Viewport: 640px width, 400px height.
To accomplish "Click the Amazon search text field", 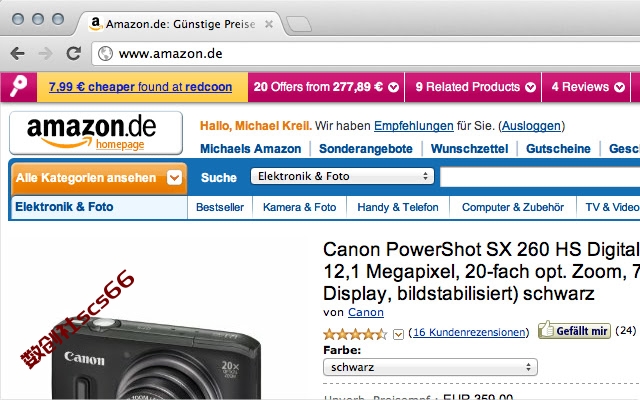I will click(540, 177).
